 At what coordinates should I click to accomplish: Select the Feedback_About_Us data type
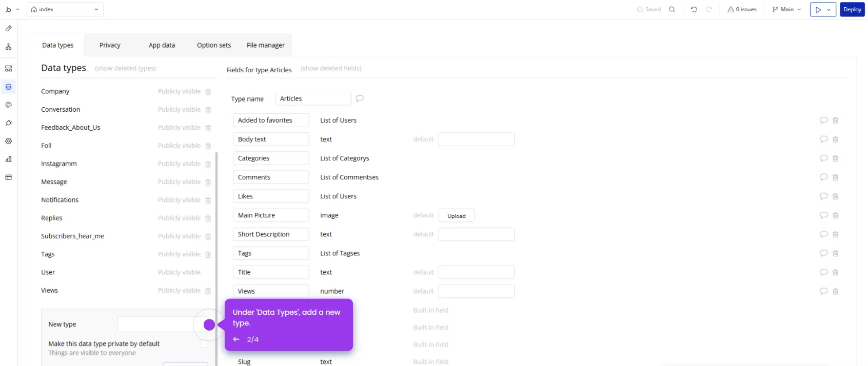click(71, 128)
